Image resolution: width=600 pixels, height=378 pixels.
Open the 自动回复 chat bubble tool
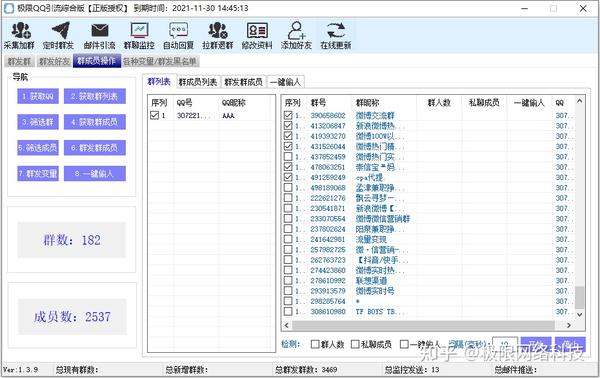tap(178, 36)
